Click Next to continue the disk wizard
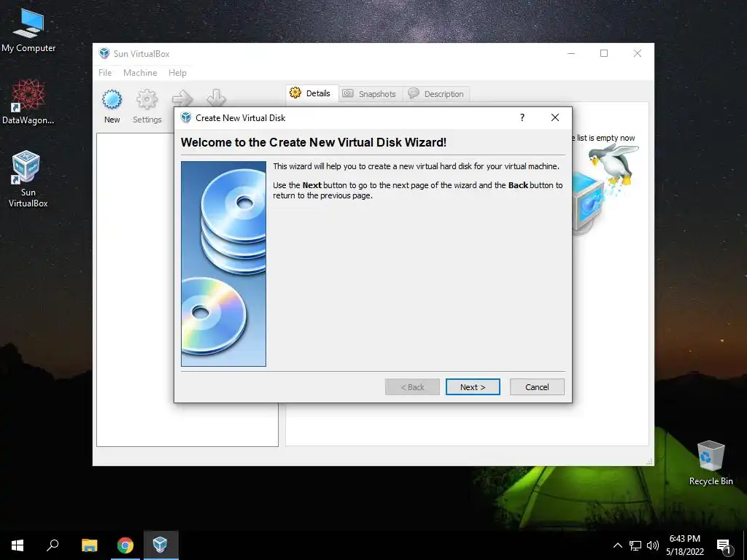The image size is (747, 560). [x=473, y=387]
